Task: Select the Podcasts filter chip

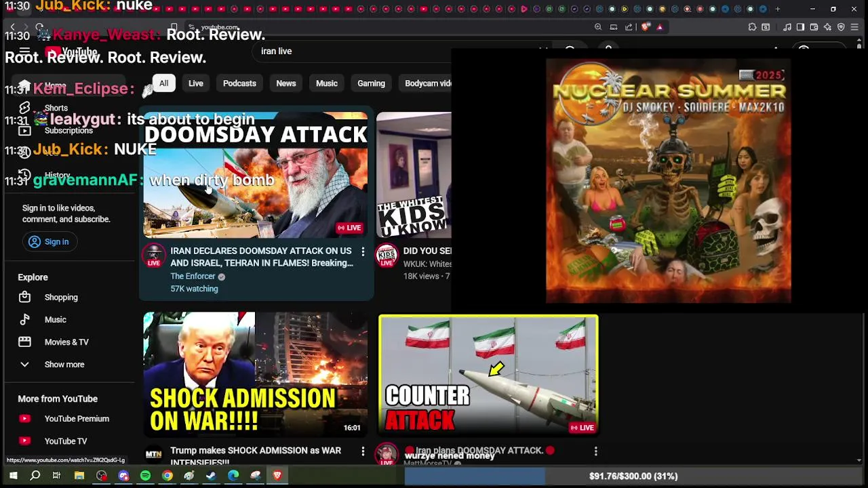Action: (239, 83)
